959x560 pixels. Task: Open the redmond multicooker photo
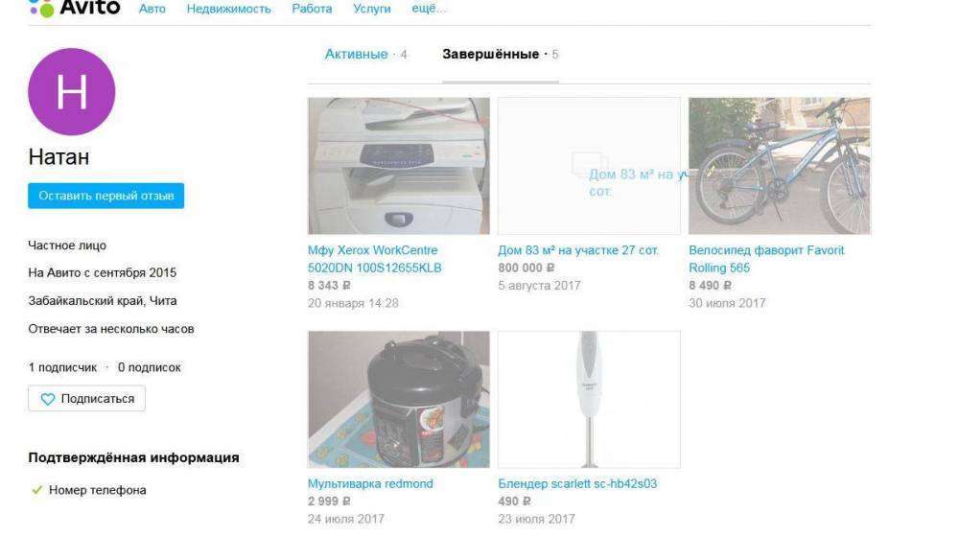coord(399,399)
